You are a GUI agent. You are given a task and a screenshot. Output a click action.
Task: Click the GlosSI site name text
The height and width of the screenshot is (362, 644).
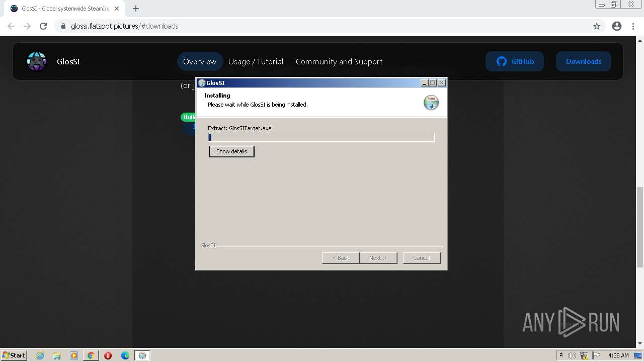68,61
